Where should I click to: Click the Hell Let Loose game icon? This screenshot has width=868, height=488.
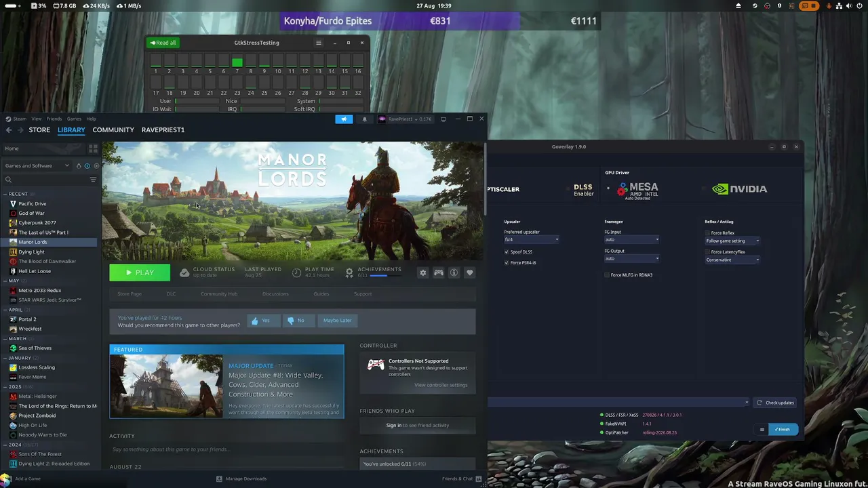click(13, 271)
